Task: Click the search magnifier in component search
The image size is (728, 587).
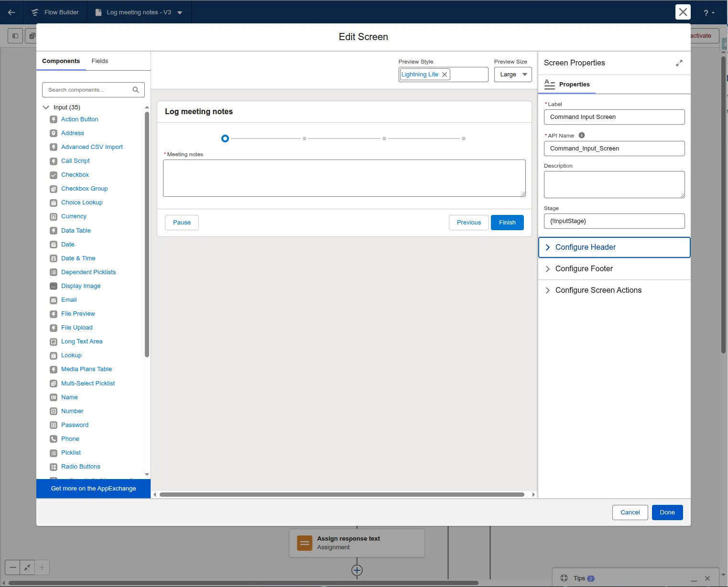Action: [x=136, y=90]
